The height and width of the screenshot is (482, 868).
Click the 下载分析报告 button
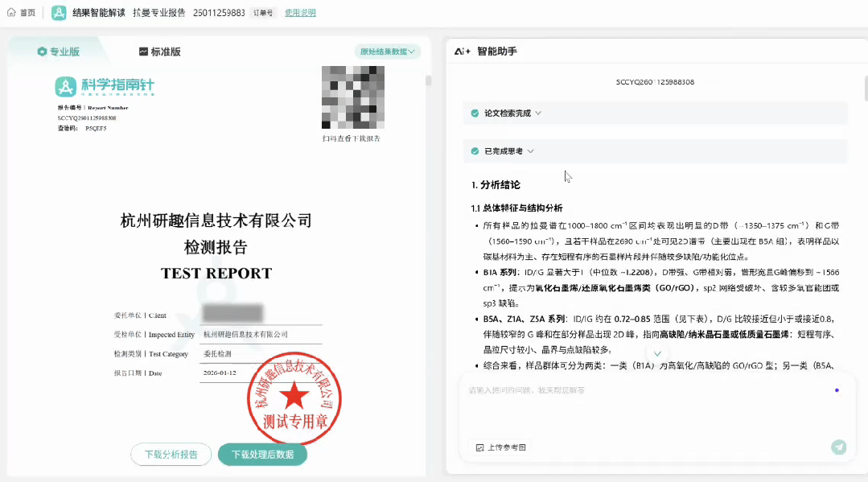[x=171, y=455]
